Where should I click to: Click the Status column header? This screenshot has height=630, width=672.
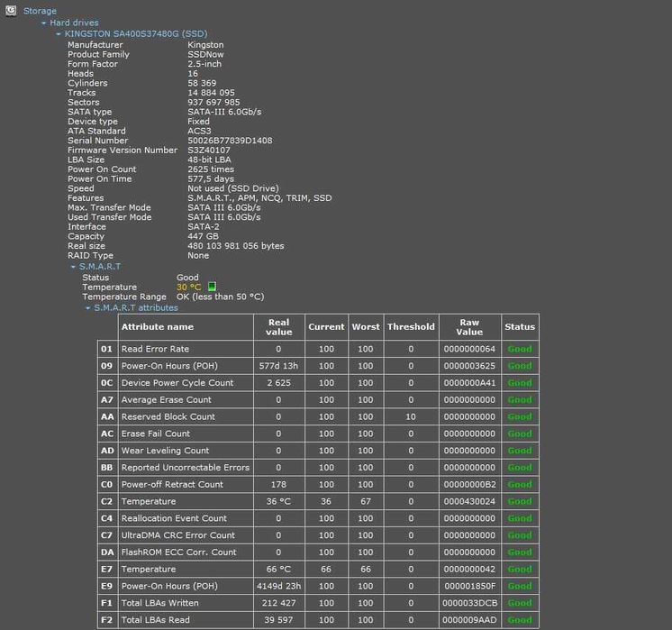520,327
